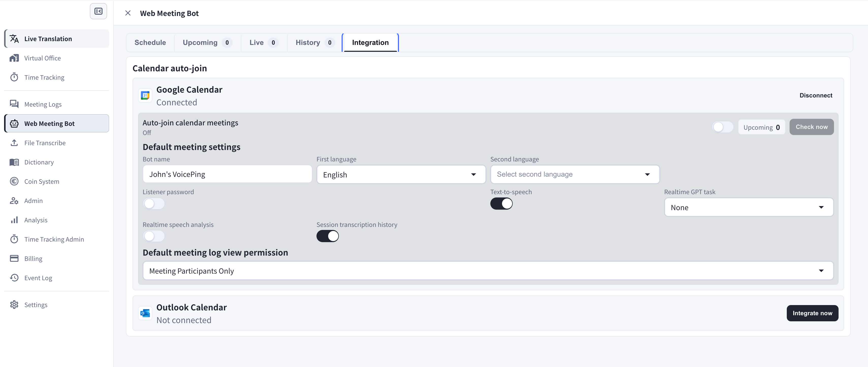Open the Realtime GPT task dropdown
The height and width of the screenshot is (367, 868).
click(x=749, y=207)
